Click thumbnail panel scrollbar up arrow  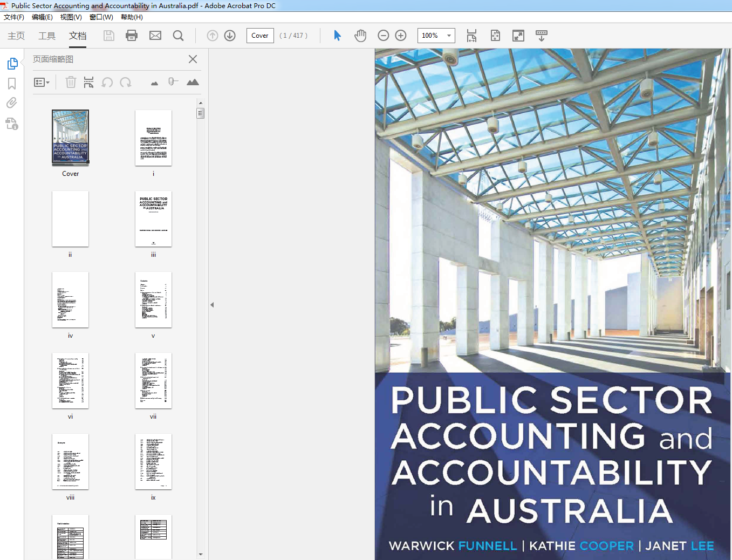pyautogui.click(x=201, y=103)
